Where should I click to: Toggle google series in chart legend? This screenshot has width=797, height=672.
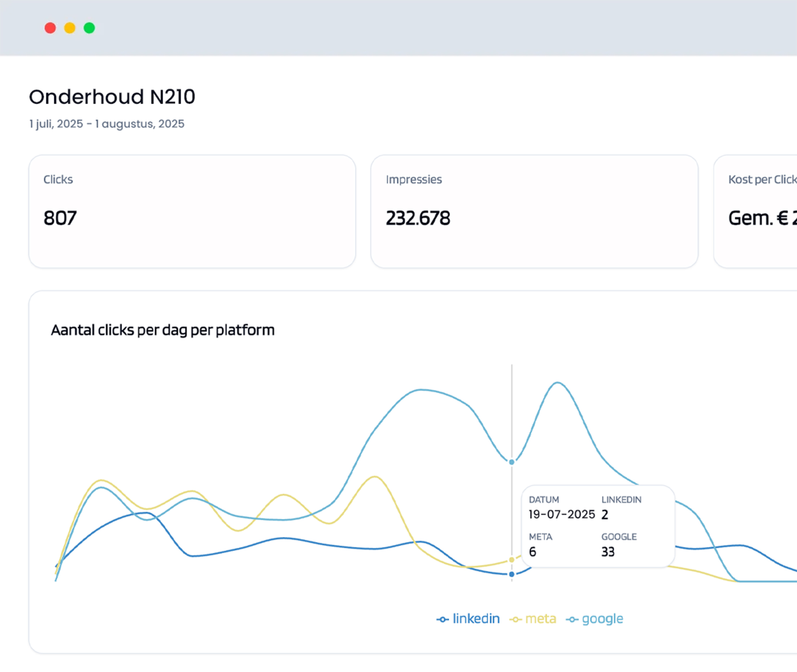602,619
